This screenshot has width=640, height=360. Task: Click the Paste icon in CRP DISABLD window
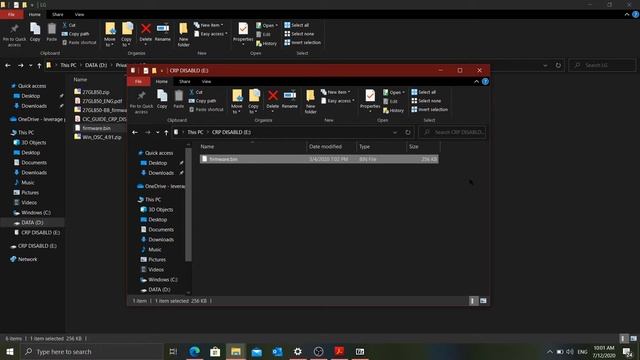coord(179,99)
